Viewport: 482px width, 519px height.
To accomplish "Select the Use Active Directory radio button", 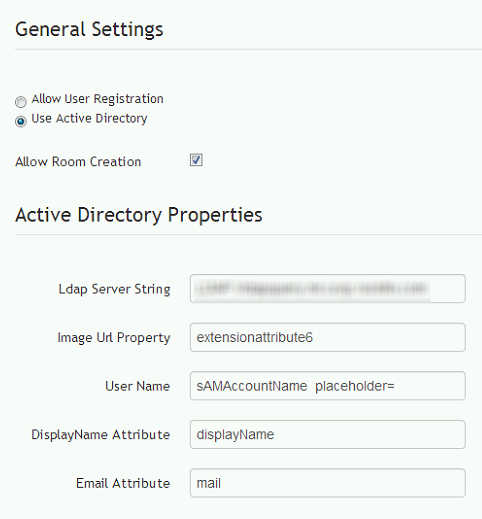I will [x=21, y=121].
